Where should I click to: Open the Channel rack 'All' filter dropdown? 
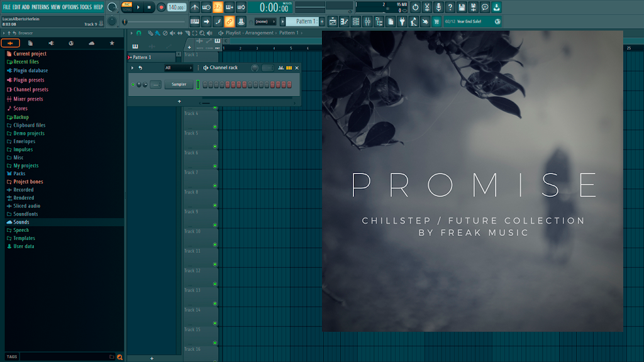point(178,68)
